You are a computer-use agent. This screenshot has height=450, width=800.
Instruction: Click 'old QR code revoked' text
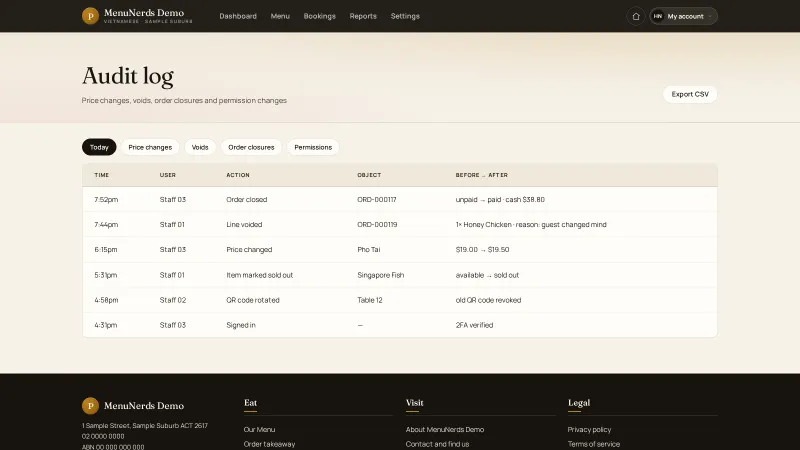(x=488, y=300)
